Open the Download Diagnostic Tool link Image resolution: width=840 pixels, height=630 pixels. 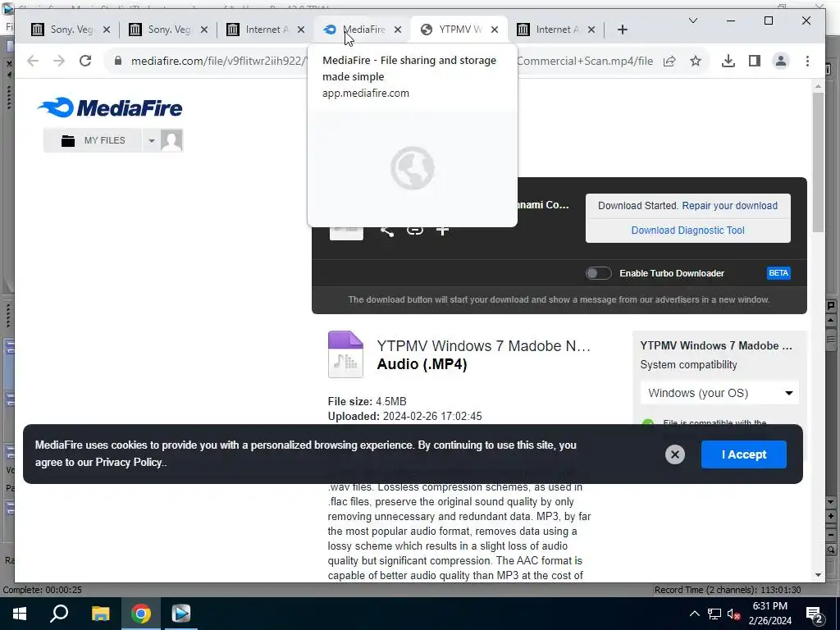688,231
